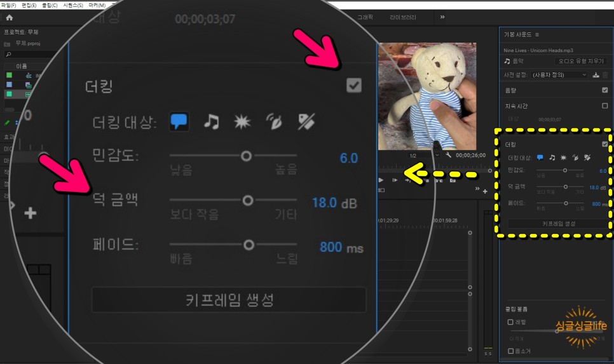The image size is (614, 364).
Task: Click the first row's green label swatch
Action: click(x=9, y=75)
